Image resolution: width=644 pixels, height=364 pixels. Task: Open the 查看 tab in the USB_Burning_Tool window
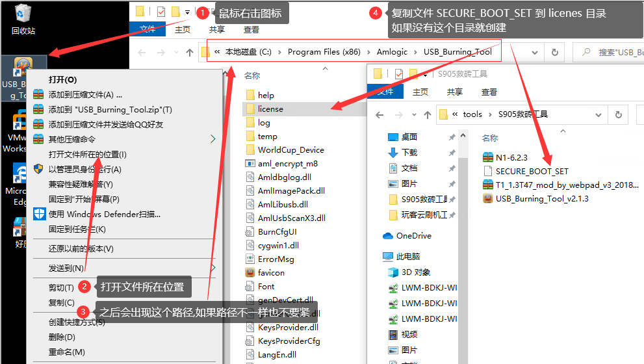coord(251,30)
